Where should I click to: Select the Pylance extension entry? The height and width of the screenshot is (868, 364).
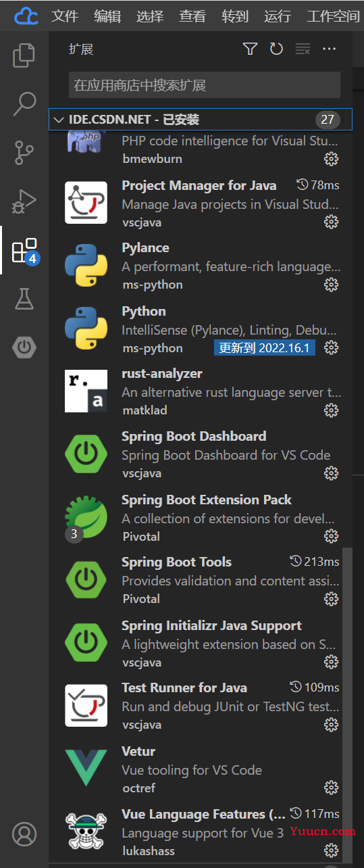click(x=201, y=266)
